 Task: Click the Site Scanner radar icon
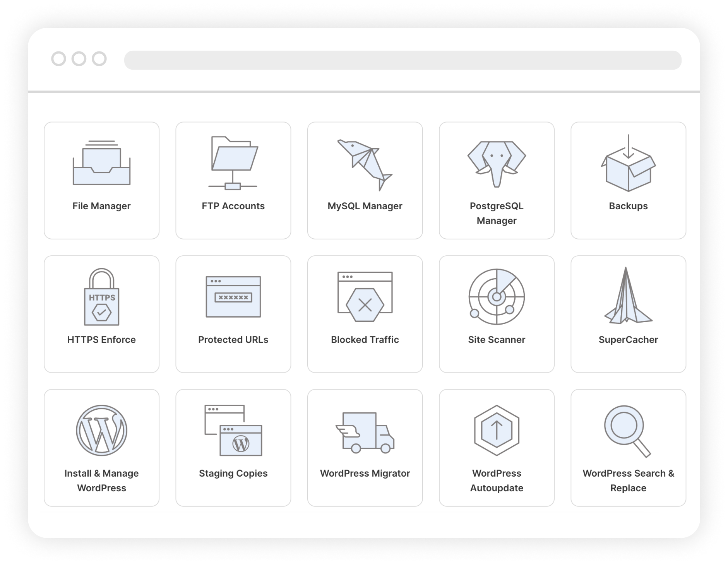coord(497,297)
